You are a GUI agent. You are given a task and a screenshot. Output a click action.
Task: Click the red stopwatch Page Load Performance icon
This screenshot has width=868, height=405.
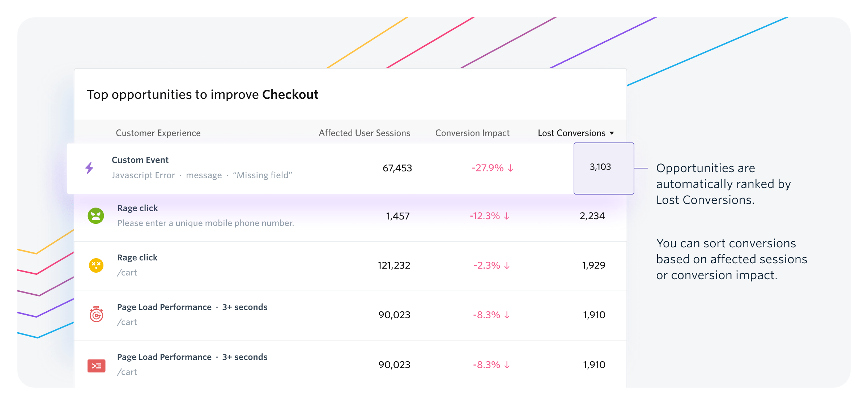tap(96, 314)
